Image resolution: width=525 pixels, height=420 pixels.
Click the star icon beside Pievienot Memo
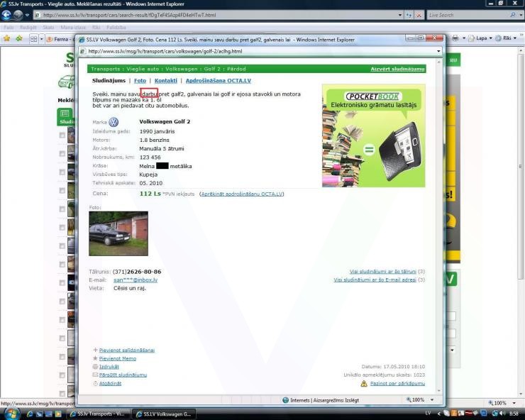pyautogui.click(x=95, y=358)
